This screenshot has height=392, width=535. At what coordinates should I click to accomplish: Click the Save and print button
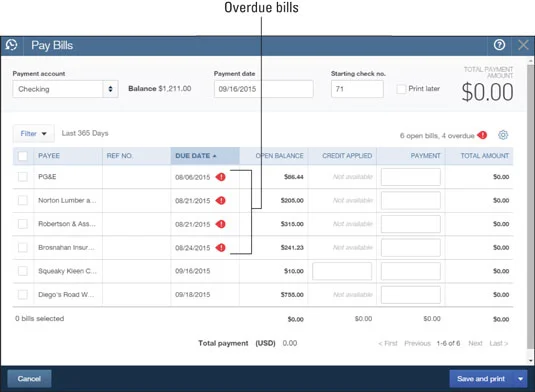click(x=481, y=379)
